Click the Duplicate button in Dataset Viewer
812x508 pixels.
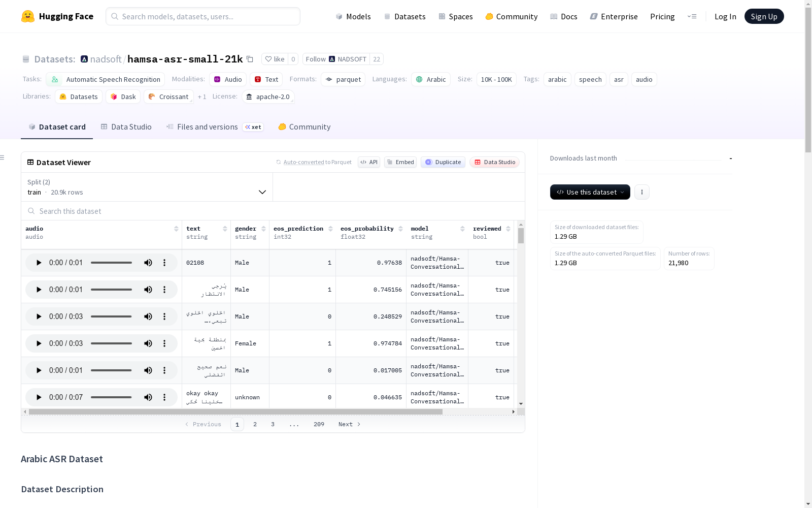click(x=443, y=162)
